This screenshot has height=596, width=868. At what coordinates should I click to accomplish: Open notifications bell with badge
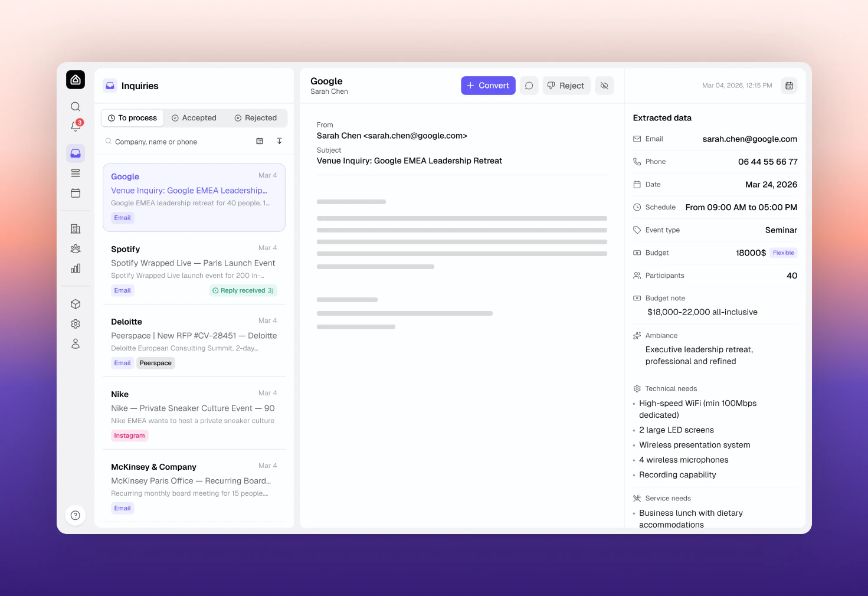76,126
